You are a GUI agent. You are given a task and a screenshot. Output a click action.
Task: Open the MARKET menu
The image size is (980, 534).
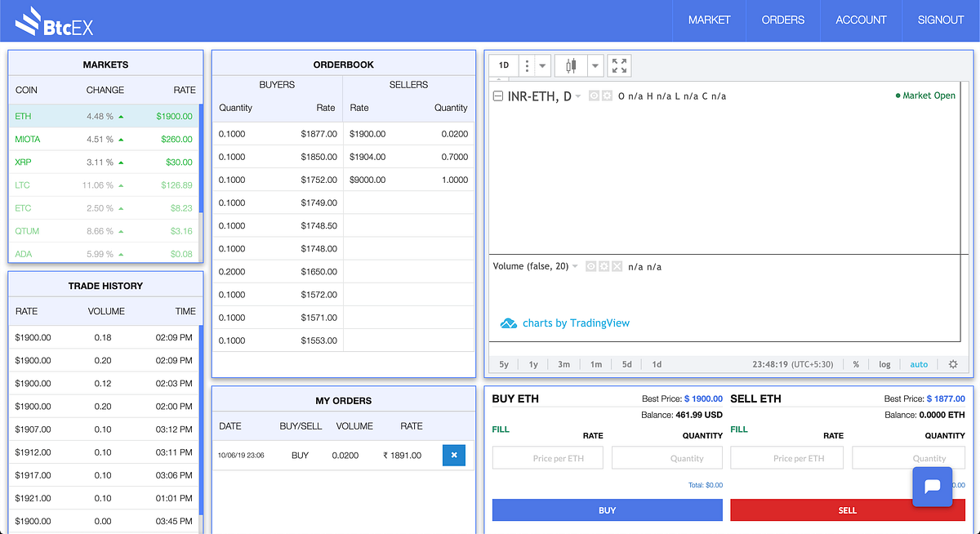(x=709, y=20)
